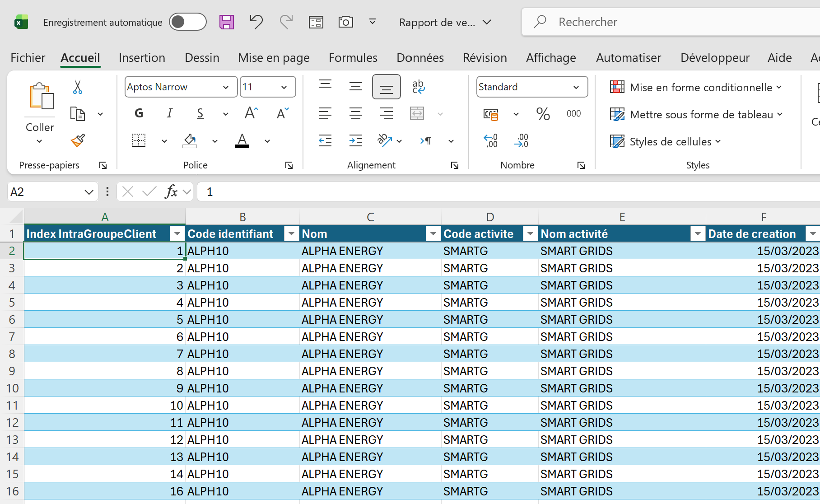Click the camera screenshot icon
This screenshot has height=504, width=820.
coord(345,22)
